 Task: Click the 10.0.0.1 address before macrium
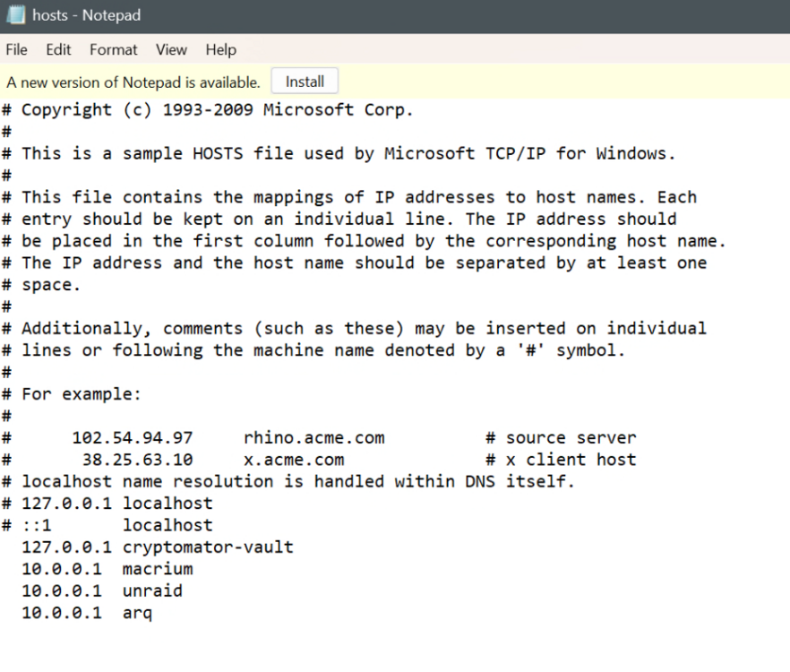[x=62, y=569]
